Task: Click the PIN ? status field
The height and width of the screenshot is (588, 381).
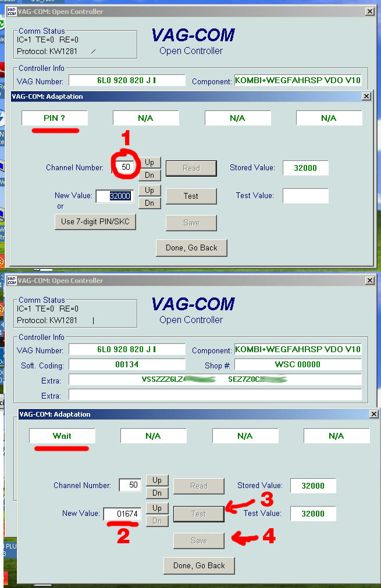Action: click(x=55, y=118)
